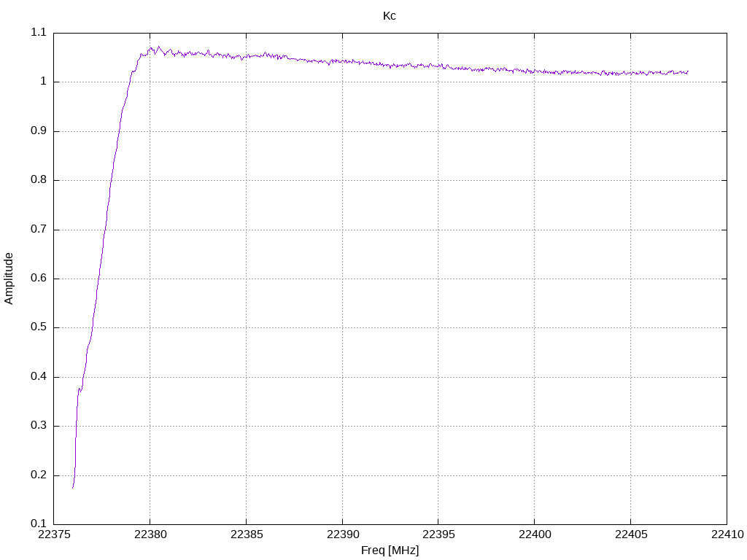Click the curve's lowest starting point
Screen dimensions: 747x560
(72, 488)
